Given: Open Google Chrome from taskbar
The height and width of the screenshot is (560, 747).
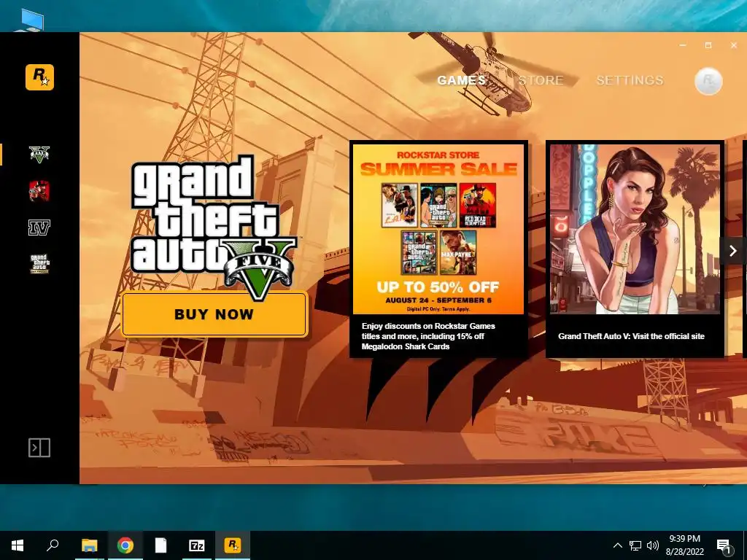Looking at the screenshot, I should pyautogui.click(x=125, y=545).
